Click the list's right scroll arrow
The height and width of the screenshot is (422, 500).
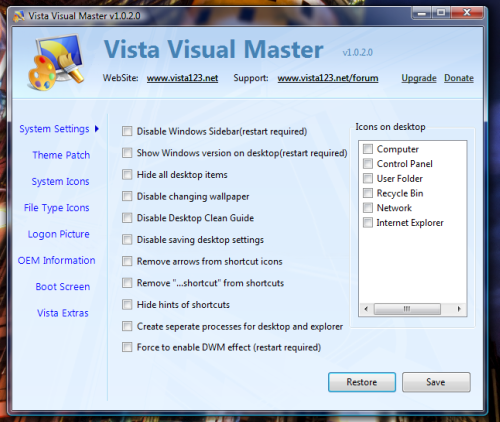coord(459,309)
